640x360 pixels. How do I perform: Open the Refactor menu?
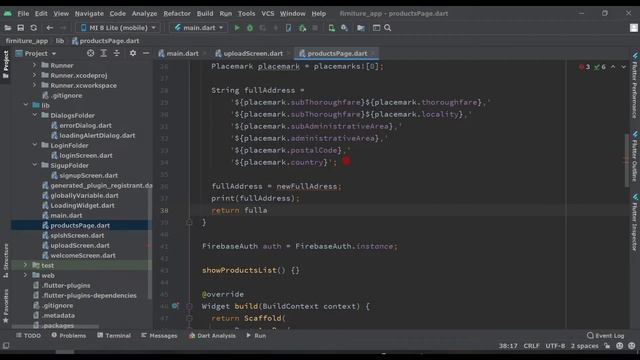[177, 13]
